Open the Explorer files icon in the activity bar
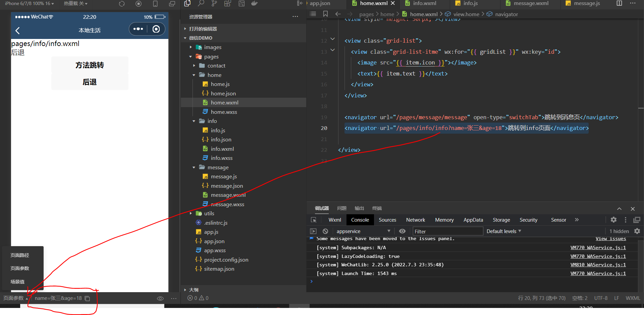644x315 pixels. point(187,3)
